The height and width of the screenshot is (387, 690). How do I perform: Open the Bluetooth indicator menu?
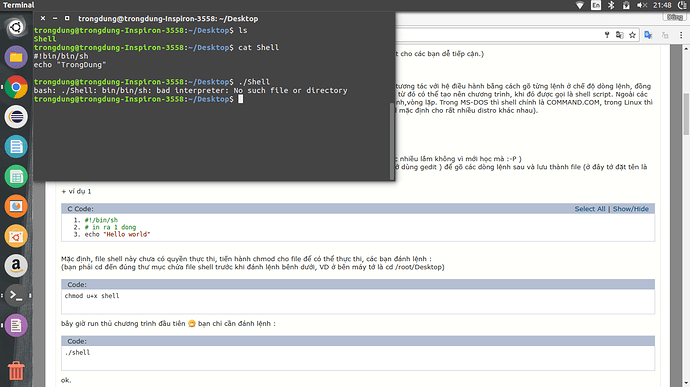pos(611,5)
